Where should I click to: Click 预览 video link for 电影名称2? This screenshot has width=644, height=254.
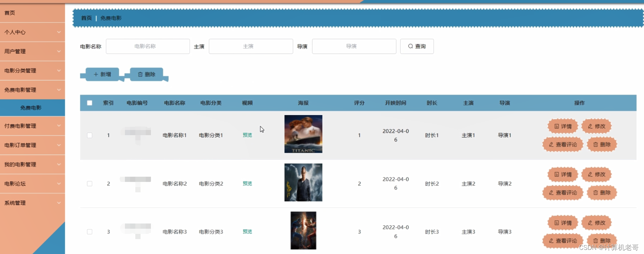click(247, 184)
